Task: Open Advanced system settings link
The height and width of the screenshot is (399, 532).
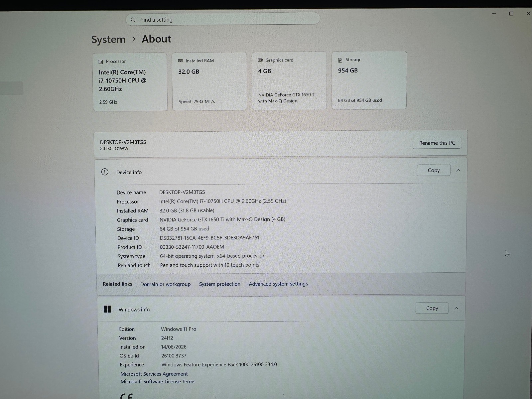Action: click(x=278, y=284)
